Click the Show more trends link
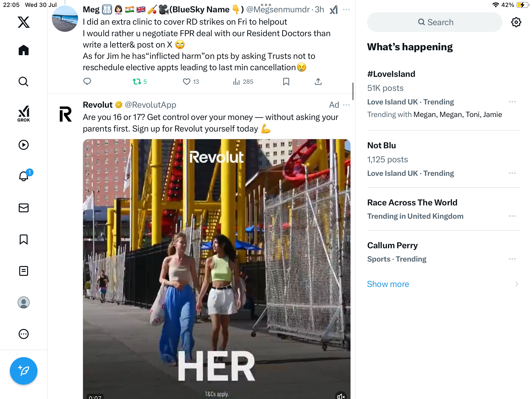 (388, 284)
